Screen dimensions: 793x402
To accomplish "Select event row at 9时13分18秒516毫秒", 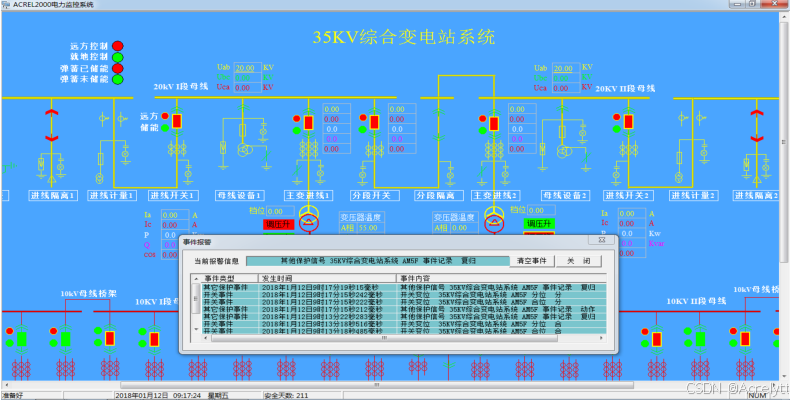I will coord(404,324).
